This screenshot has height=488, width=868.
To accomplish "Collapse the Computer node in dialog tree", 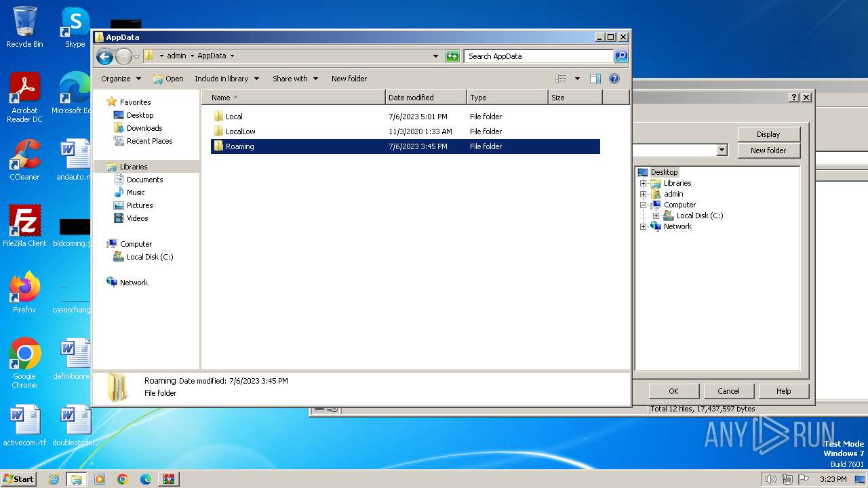I will [x=644, y=205].
